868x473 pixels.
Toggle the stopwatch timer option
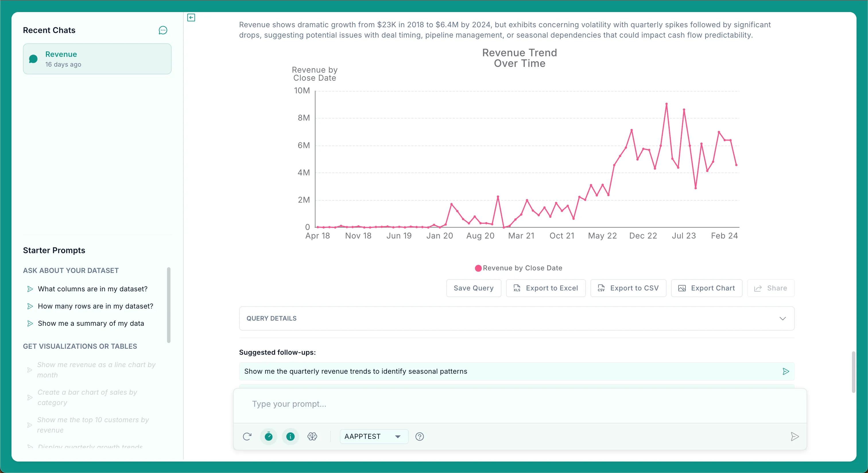[x=269, y=437]
